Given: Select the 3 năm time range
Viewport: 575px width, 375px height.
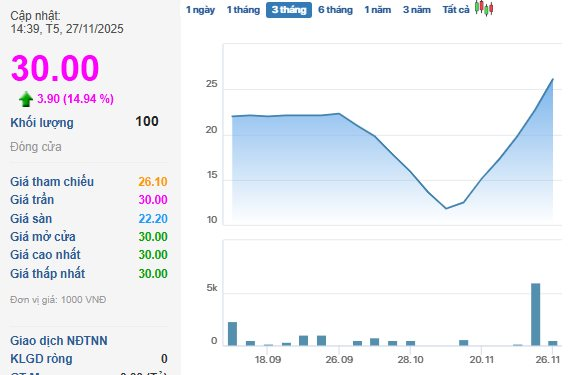Looking at the screenshot, I should (x=417, y=10).
